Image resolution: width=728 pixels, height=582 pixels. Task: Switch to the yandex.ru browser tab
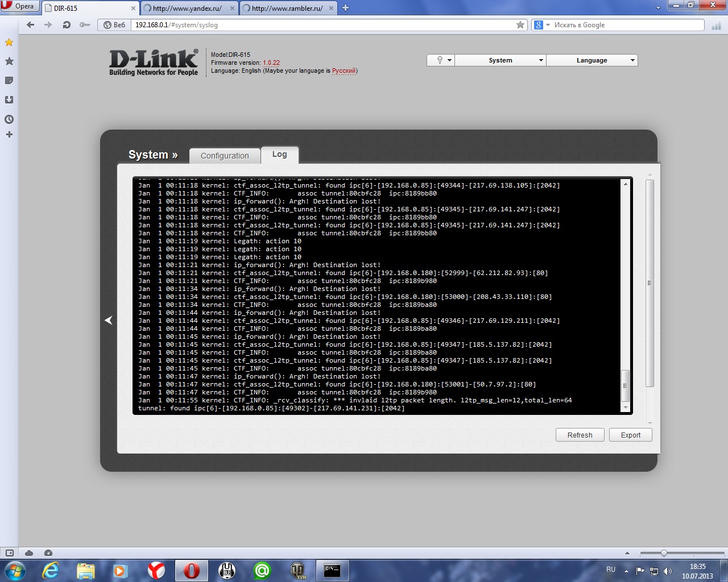pos(188,9)
